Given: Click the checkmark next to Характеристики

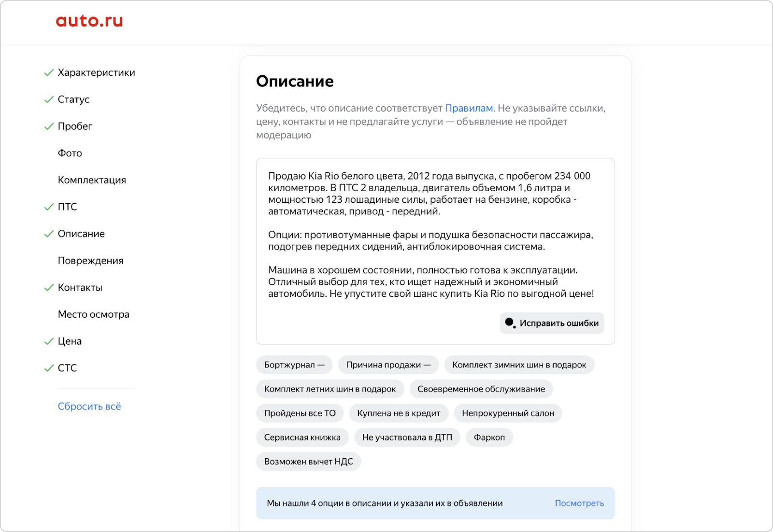Looking at the screenshot, I should pyautogui.click(x=49, y=73).
